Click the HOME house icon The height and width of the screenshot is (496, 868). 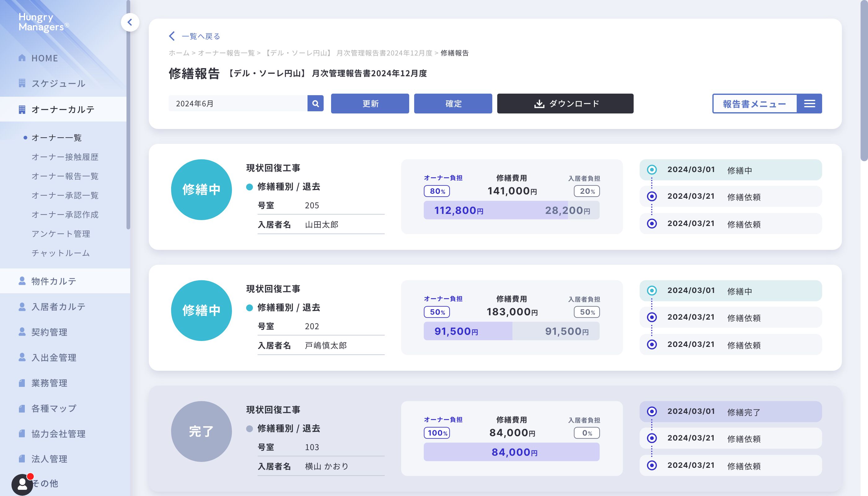22,58
